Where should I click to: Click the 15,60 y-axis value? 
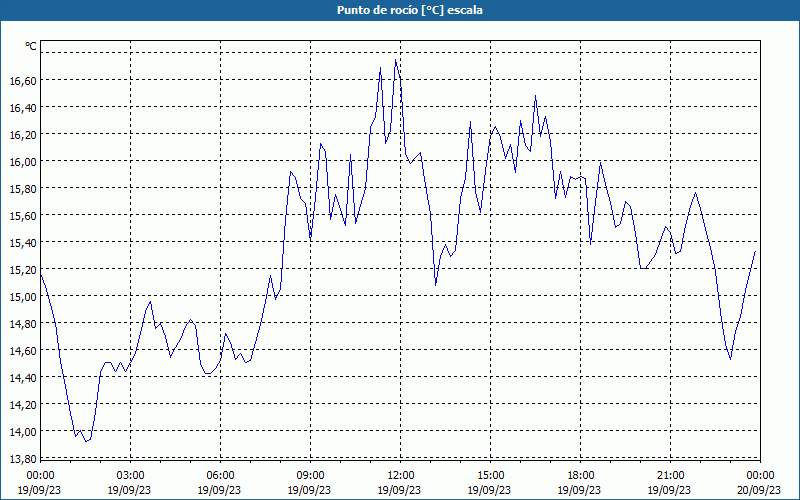[23, 216]
